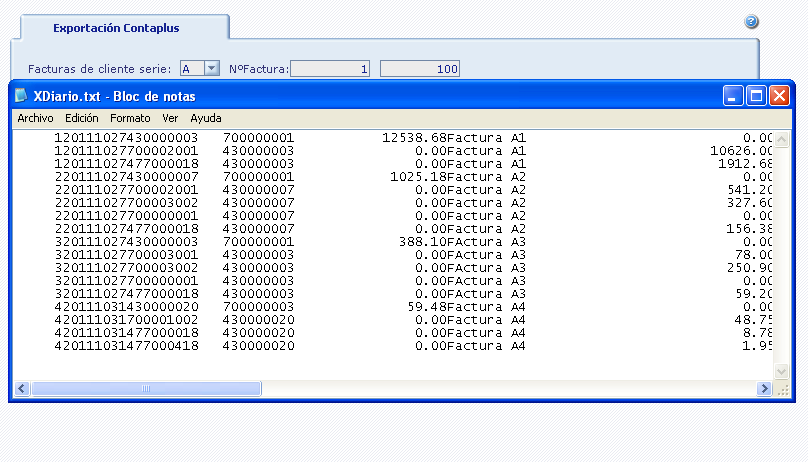The image size is (808, 462).
Task: Click the code 120111027430000003
Action: click(x=126, y=138)
